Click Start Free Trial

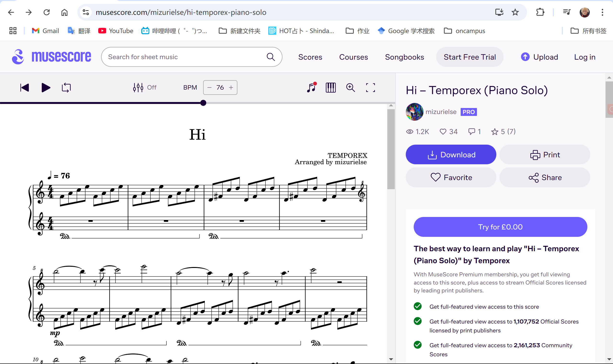470,57
